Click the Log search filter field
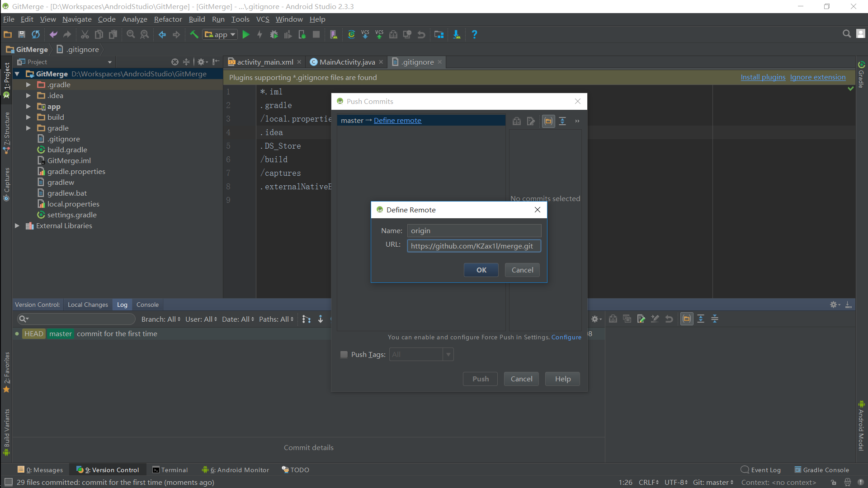Viewport: 868px width, 488px height. pos(76,319)
